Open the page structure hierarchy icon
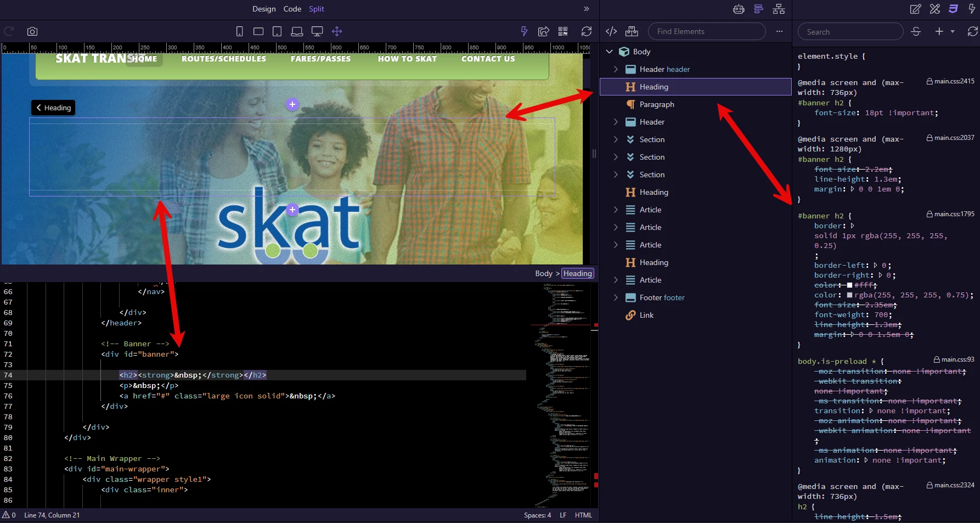980x523 pixels. point(779,9)
